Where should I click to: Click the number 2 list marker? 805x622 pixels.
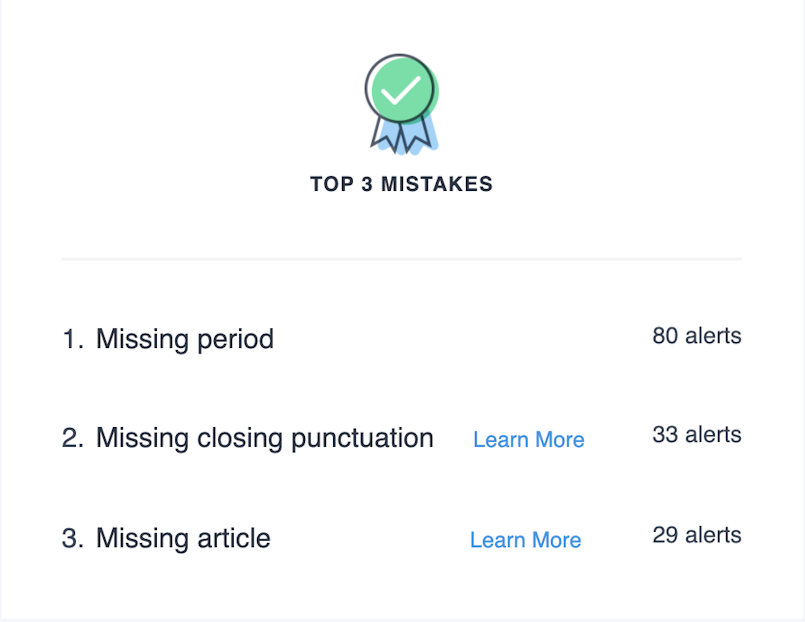point(72,438)
